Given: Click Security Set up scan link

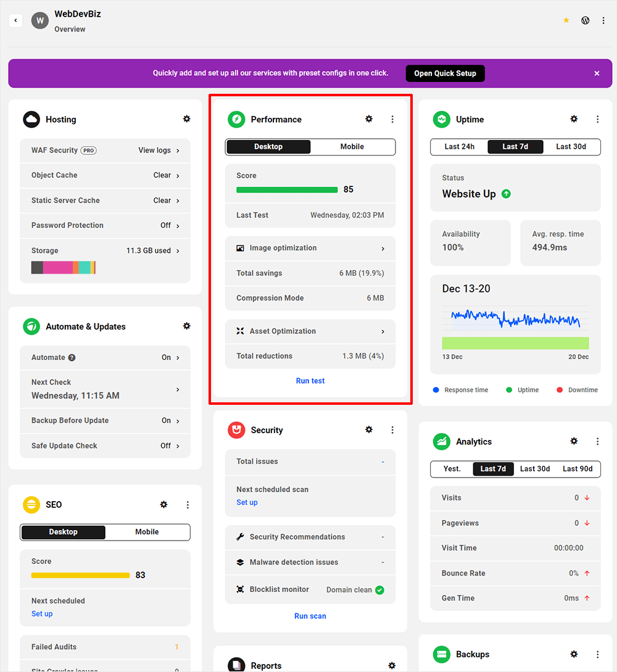Looking at the screenshot, I should coord(247,502).
